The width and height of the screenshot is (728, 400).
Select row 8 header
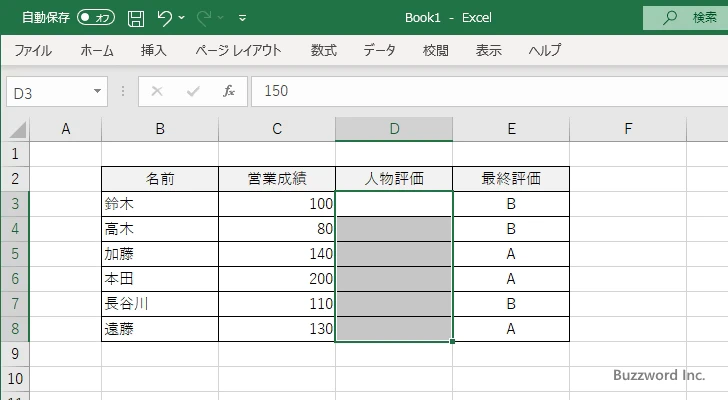15,329
